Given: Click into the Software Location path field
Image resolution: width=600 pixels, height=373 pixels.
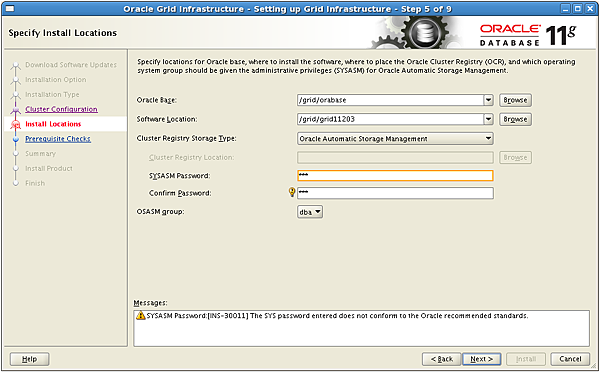Looking at the screenshot, I should coord(391,119).
